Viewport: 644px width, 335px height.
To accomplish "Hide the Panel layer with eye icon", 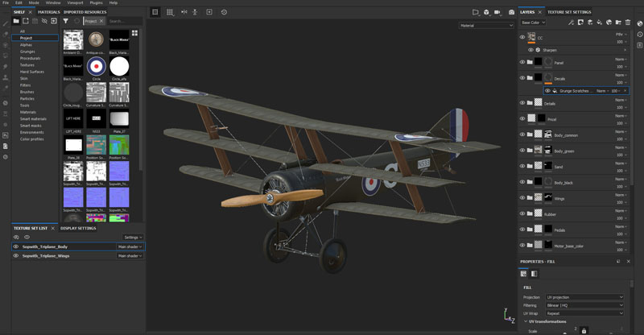I will click(522, 62).
